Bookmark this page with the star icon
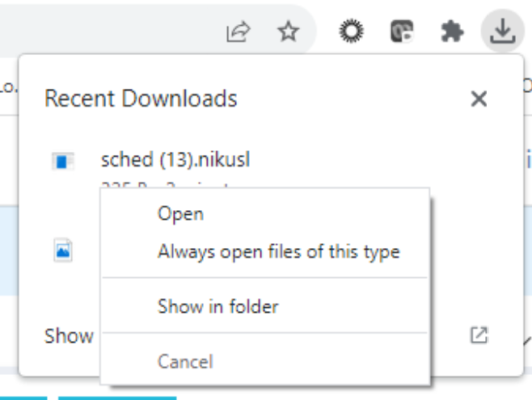 click(288, 32)
